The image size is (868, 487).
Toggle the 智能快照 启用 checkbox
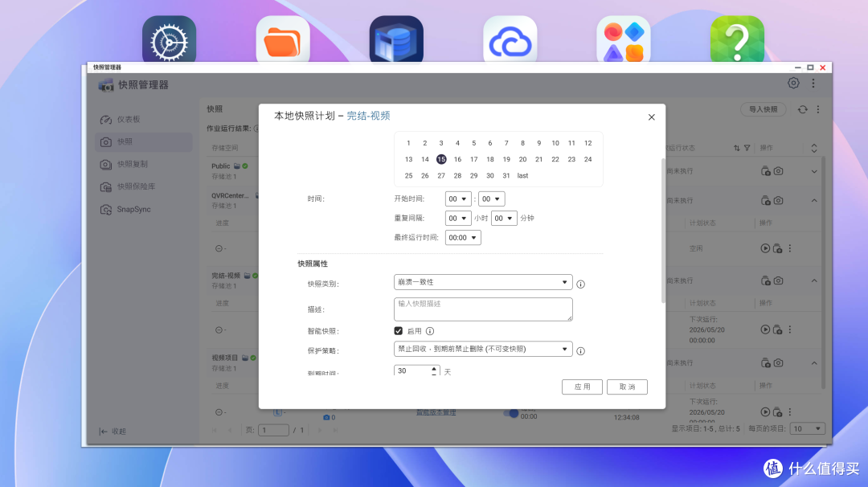click(x=398, y=331)
